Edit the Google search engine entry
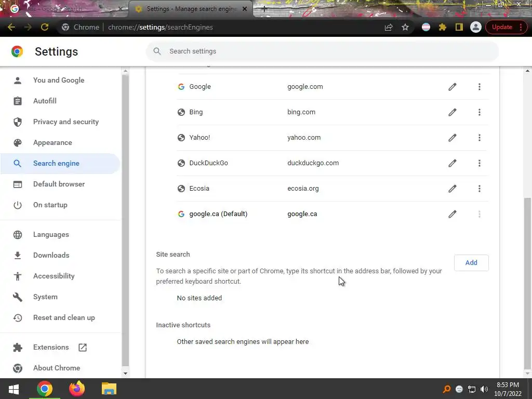The height and width of the screenshot is (399, 532). coord(453,87)
